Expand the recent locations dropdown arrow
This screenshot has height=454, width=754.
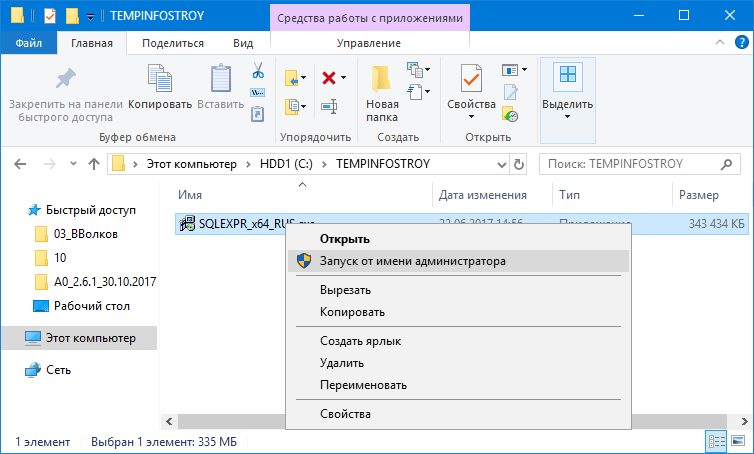pyautogui.click(x=72, y=163)
